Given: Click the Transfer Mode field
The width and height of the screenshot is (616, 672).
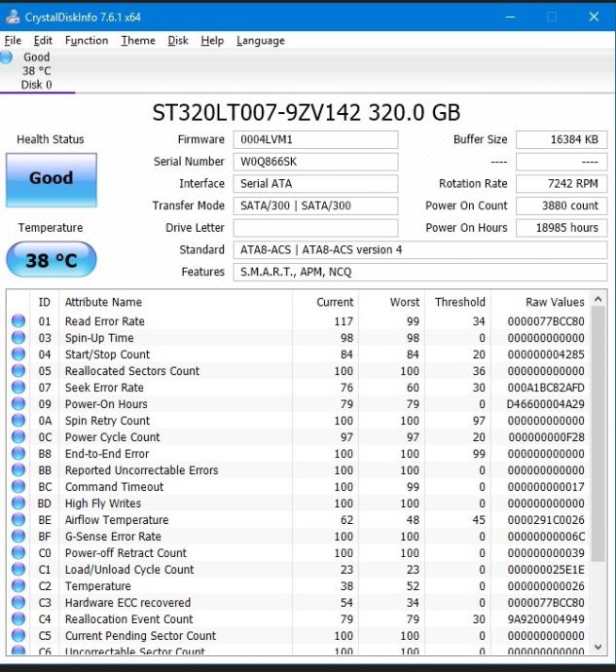Looking at the screenshot, I should tap(315, 205).
